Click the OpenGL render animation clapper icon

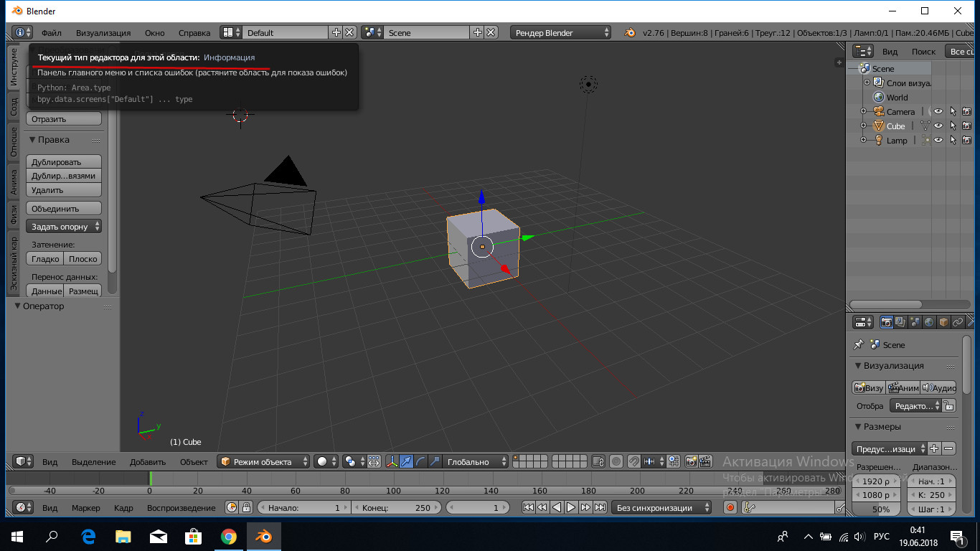706,461
